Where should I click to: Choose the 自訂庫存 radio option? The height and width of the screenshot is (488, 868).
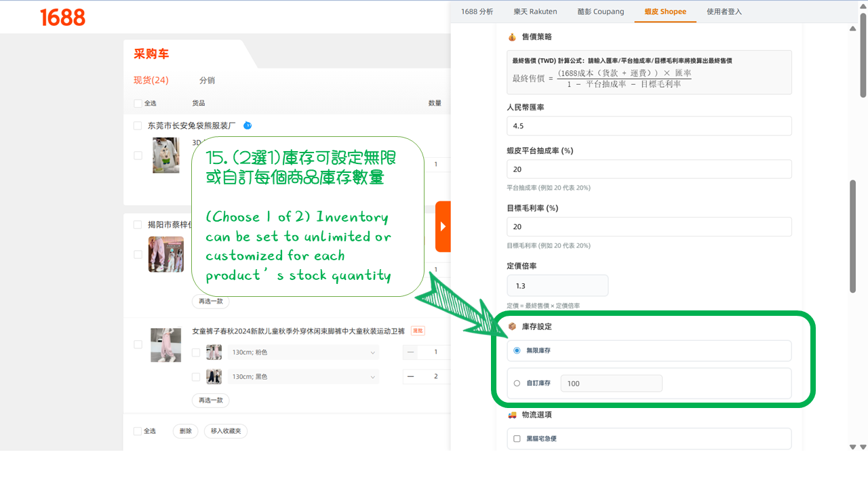click(517, 383)
